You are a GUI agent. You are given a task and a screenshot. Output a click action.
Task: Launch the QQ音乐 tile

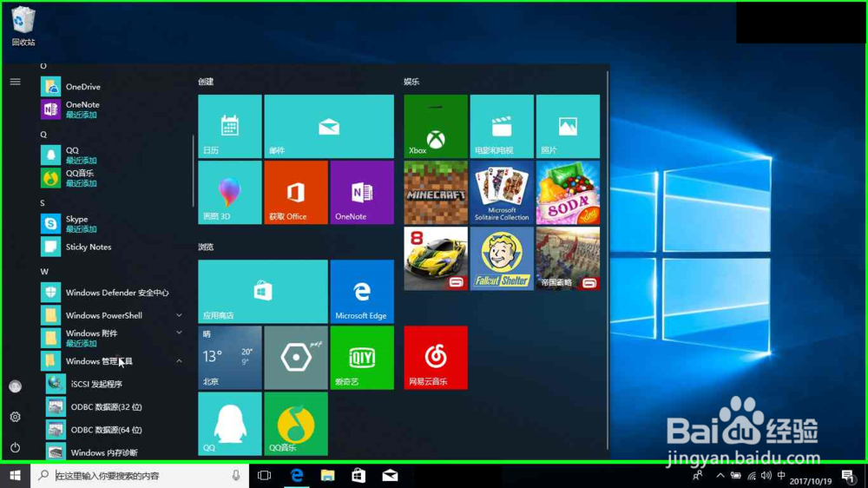click(x=296, y=424)
